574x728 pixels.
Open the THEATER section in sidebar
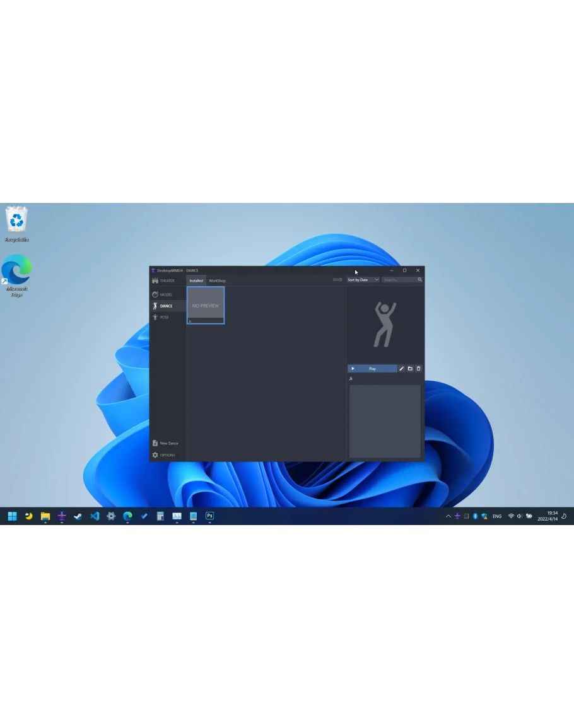163,280
